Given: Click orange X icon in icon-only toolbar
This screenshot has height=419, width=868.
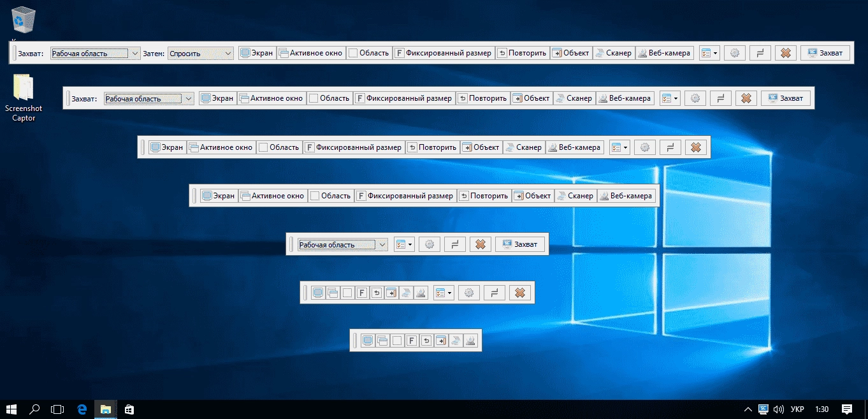Looking at the screenshot, I should point(520,293).
